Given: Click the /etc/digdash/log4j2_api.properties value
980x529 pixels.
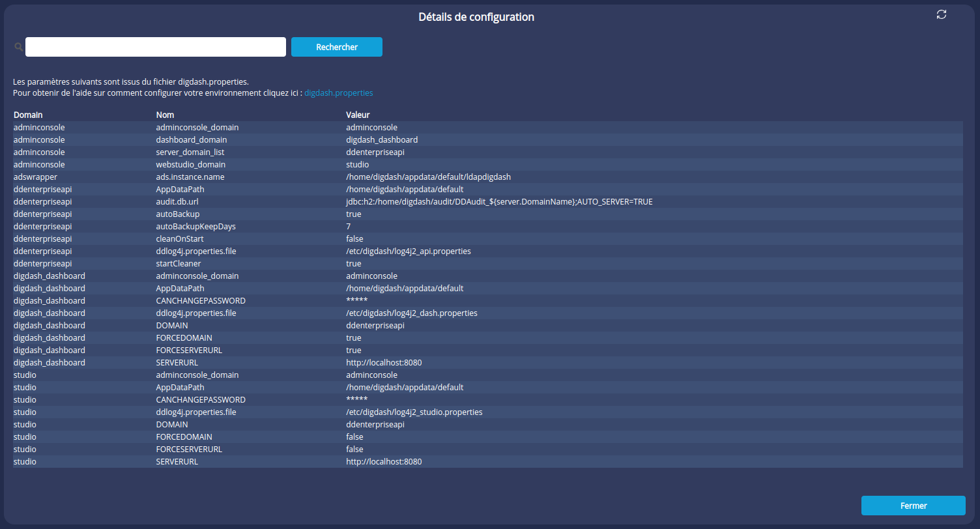Looking at the screenshot, I should (x=408, y=251).
